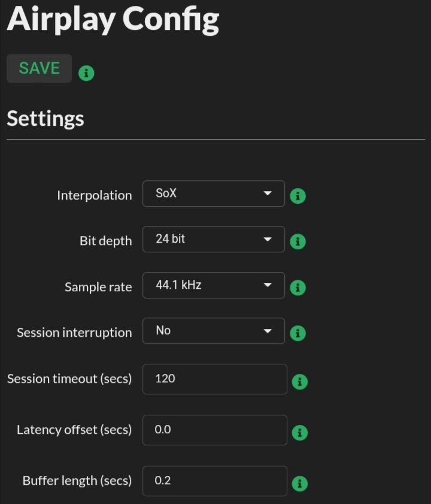Click the SAVE button
431x504 pixels.
point(39,68)
